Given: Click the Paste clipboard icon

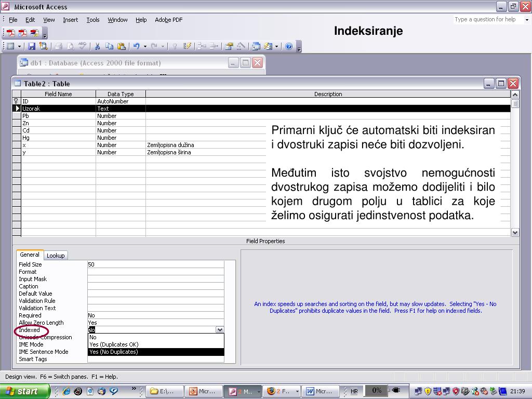Looking at the screenshot, I should (x=121, y=46).
